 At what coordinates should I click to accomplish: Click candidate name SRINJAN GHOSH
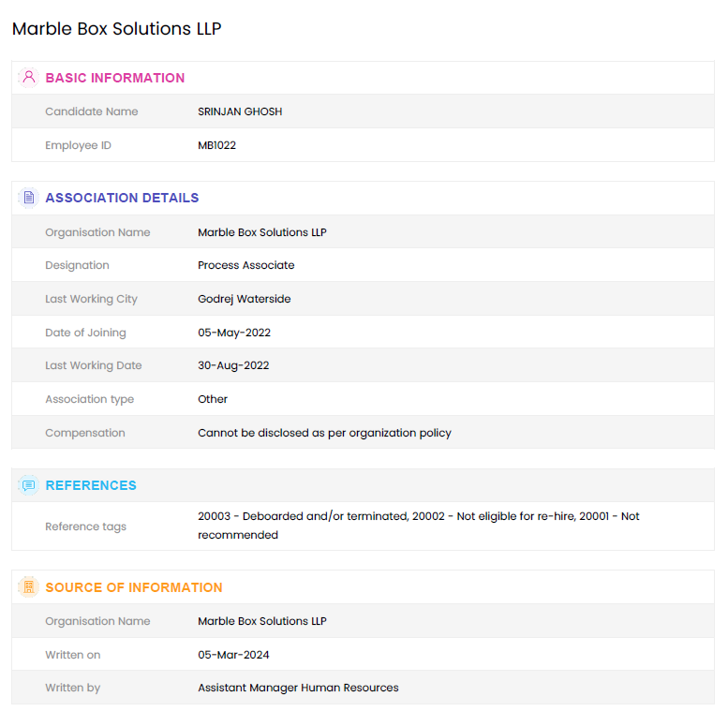[x=240, y=111]
